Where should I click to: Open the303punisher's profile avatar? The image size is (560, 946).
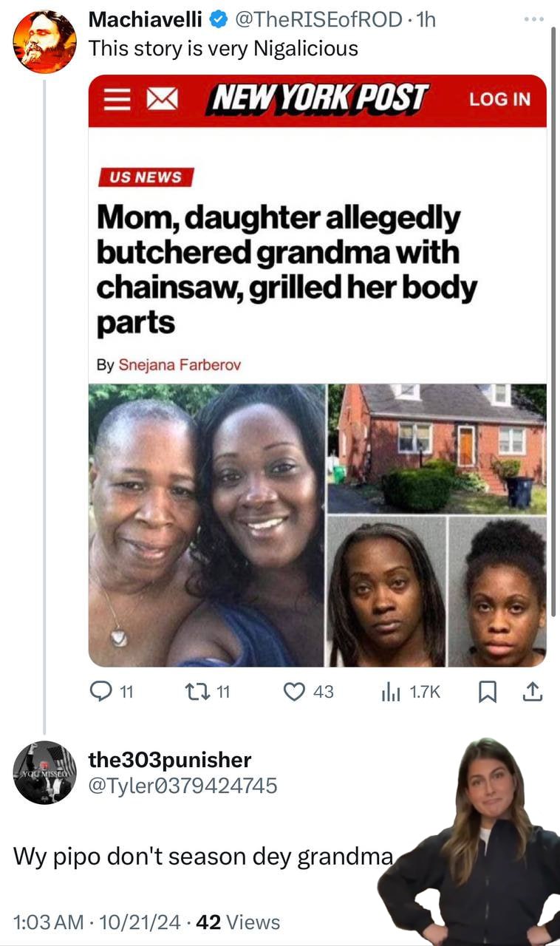pos(44,772)
